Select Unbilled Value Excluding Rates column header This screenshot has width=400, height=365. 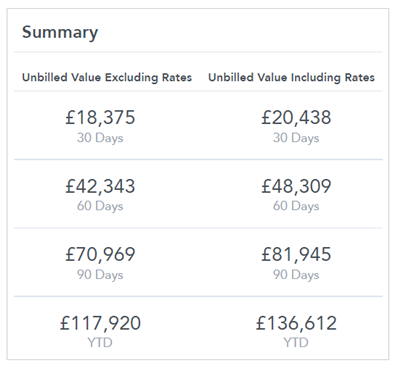tap(107, 77)
